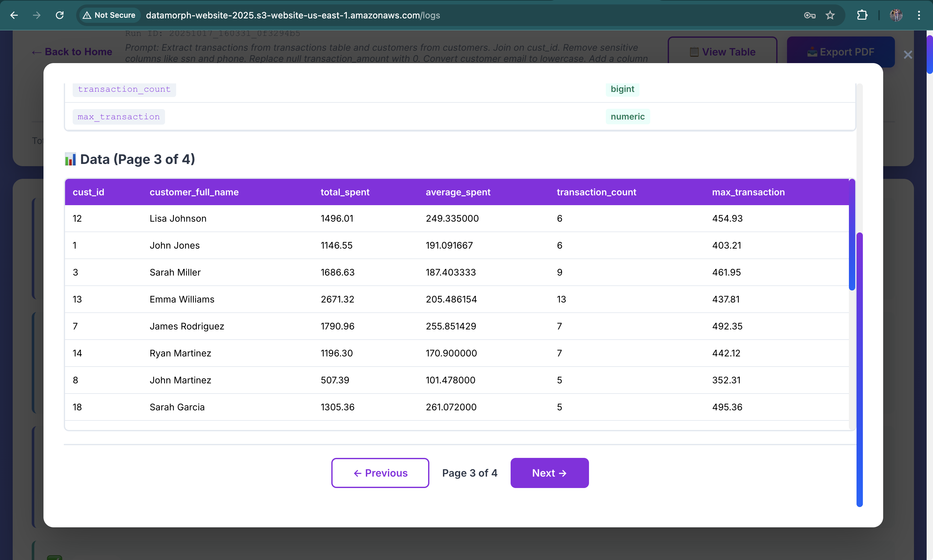Screen dimensions: 933x560
Task: Click the View Table button
Action: (x=722, y=52)
